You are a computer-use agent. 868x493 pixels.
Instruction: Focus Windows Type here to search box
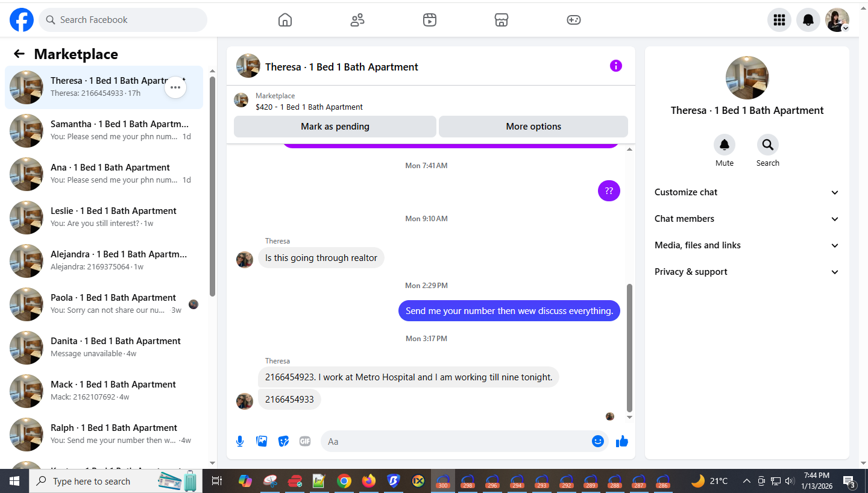click(115, 481)
